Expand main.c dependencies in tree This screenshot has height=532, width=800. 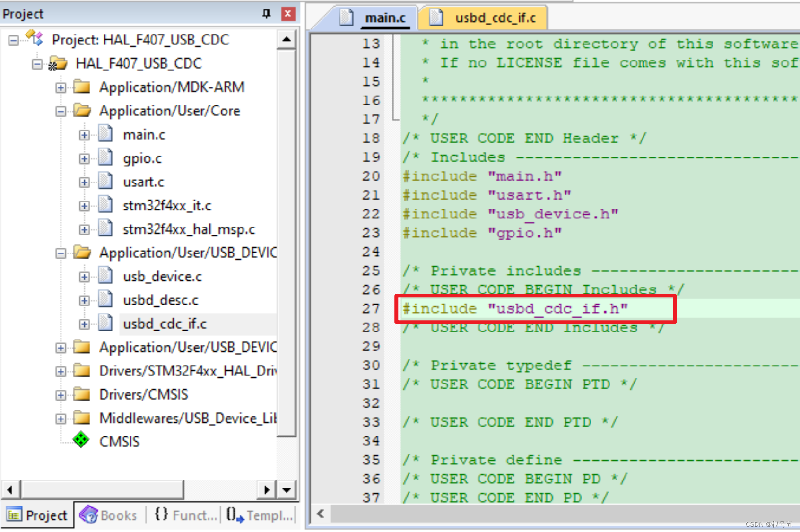coord(84,135)
